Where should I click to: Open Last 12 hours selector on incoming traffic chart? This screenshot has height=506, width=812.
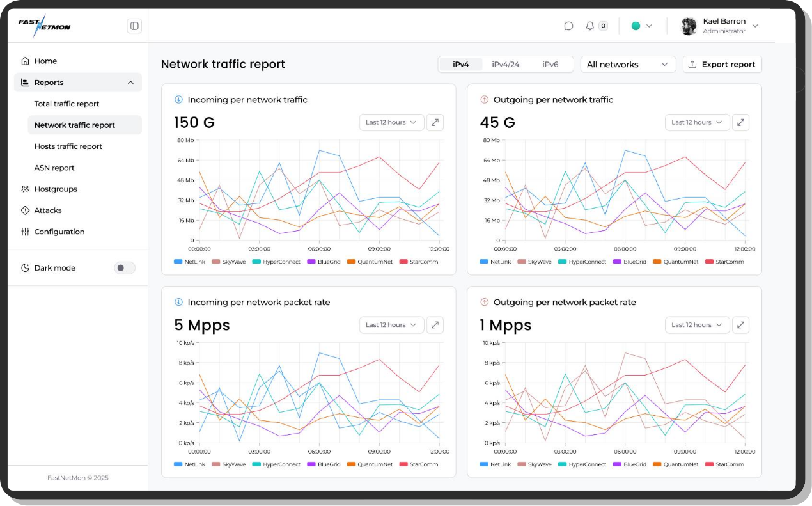coord(391,122)
